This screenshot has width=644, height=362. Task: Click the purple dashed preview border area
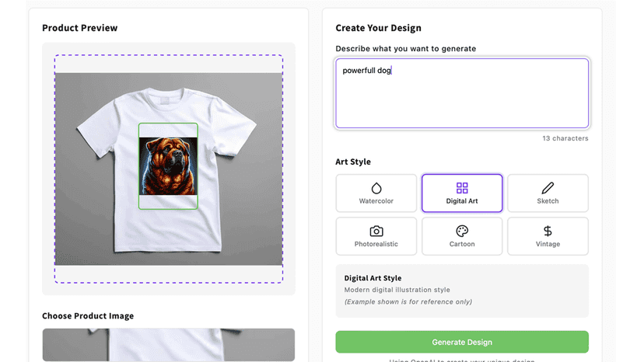pyautogui.click(x=169, y=169)
